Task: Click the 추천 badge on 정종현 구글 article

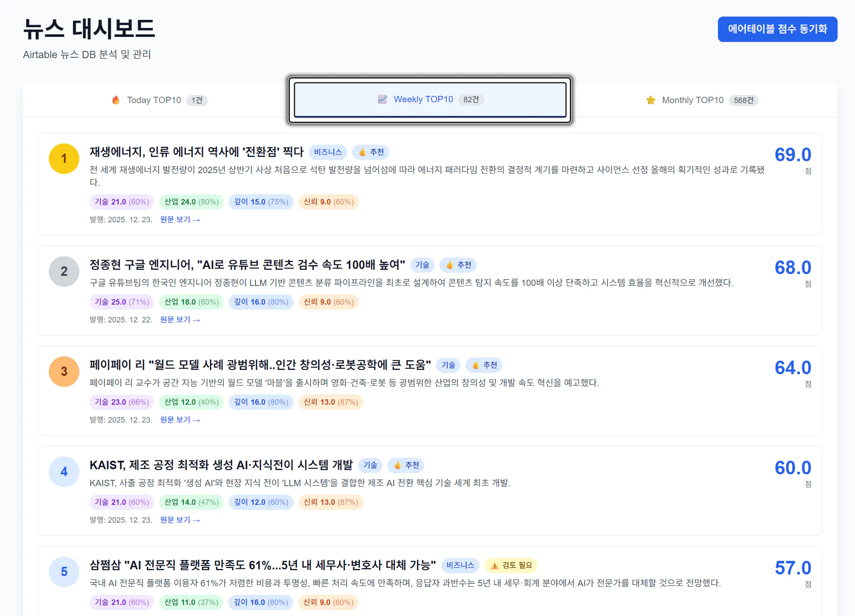Action: click(458, 265)
